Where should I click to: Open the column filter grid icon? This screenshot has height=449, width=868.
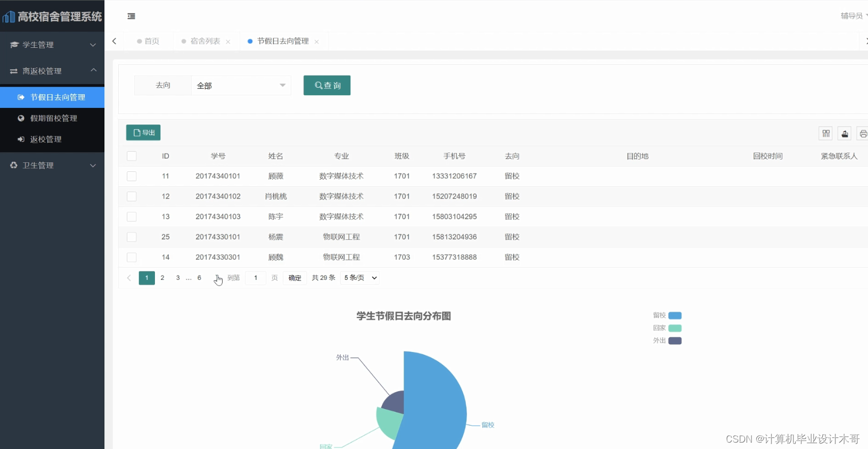(826, 134)
